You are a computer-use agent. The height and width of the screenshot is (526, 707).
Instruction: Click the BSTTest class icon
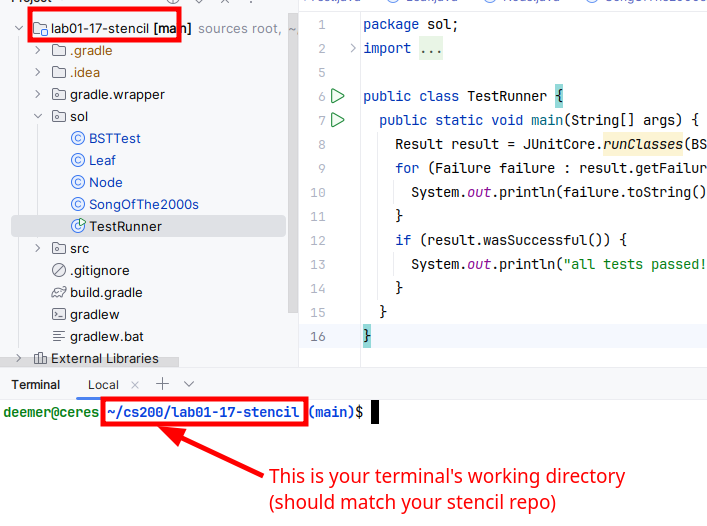pos(78,138)
